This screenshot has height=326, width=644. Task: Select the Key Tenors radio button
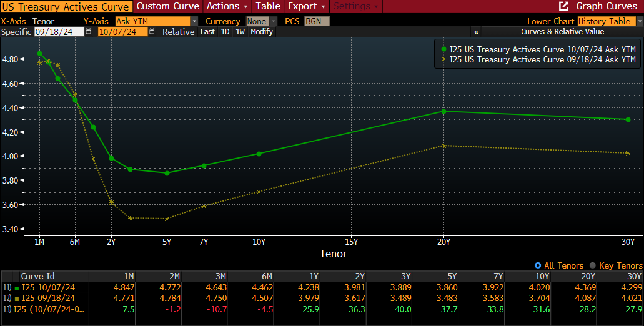(x=593, y=265)
